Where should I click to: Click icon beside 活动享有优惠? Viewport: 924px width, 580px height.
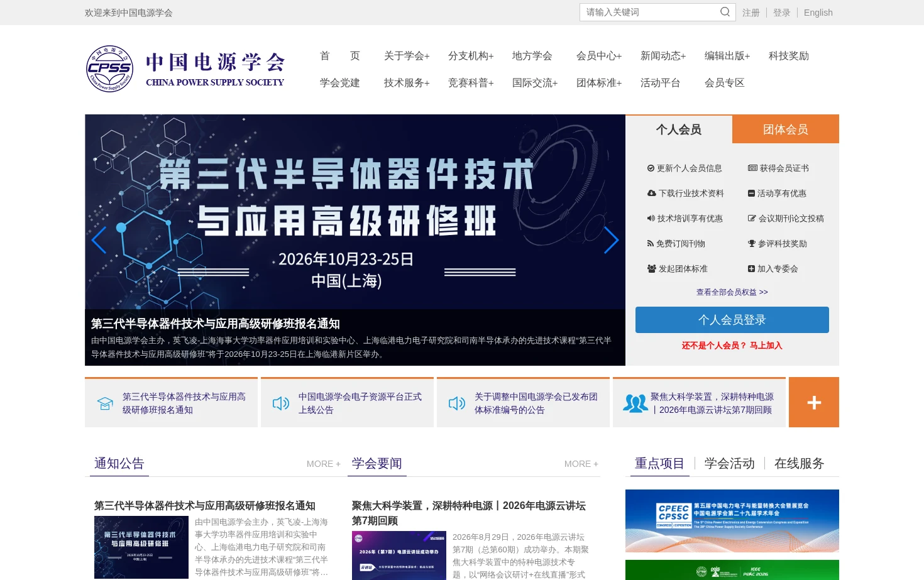[751, 194]
